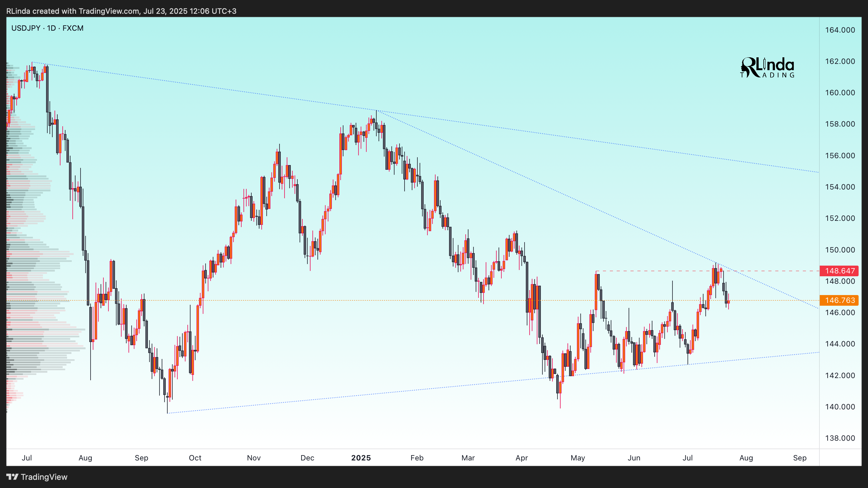
Task: Click the 156.000 price axis label
Action: (x=840, y=156)
